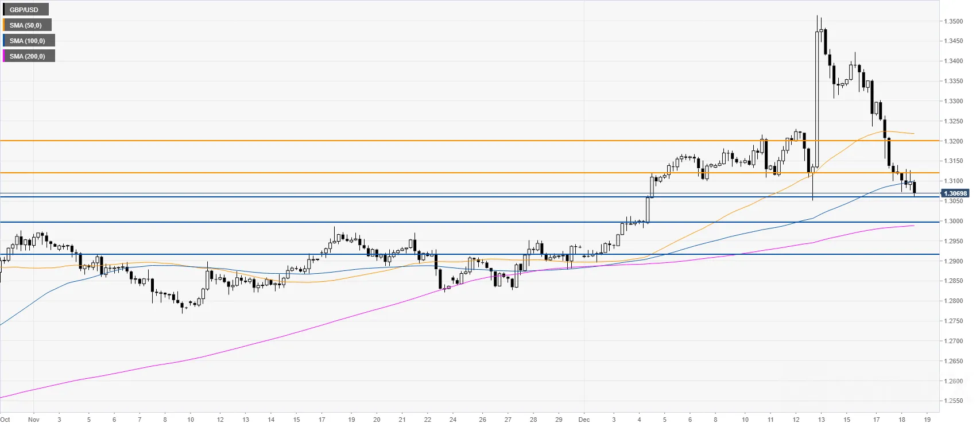Click the Dec label on time axis
This screenshot has width=980, height=427.
tap(584, 420)
